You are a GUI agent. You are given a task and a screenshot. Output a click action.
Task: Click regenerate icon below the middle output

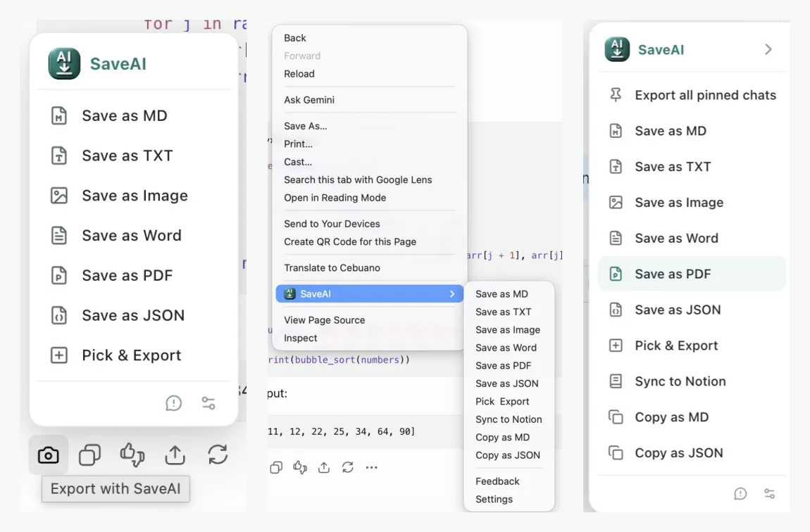[x=348, y=467]
